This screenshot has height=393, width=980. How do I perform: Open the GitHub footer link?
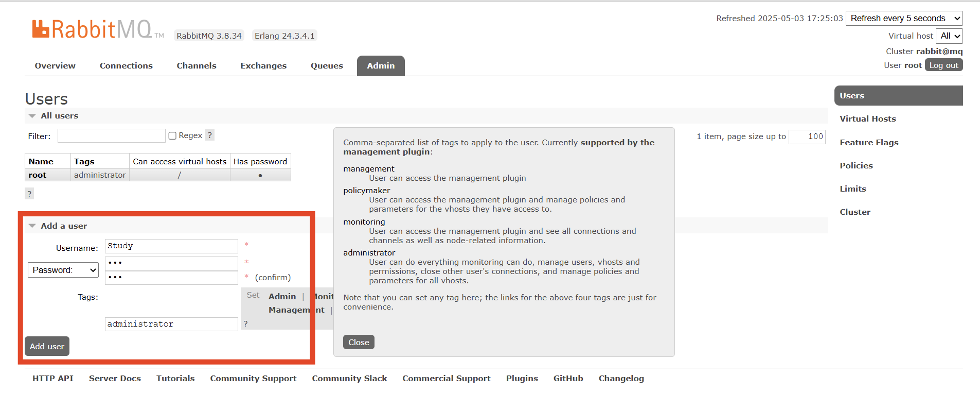point(568,378)
